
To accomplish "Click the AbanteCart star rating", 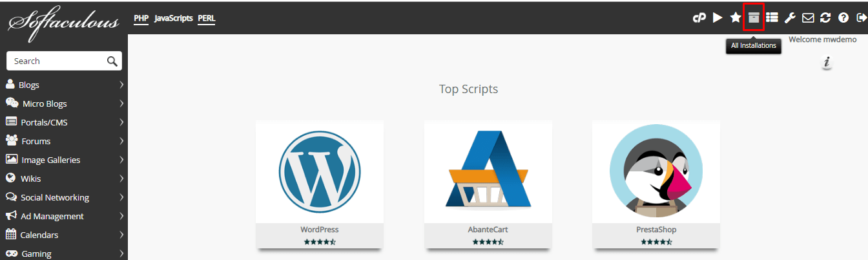I will coord(488,242).
